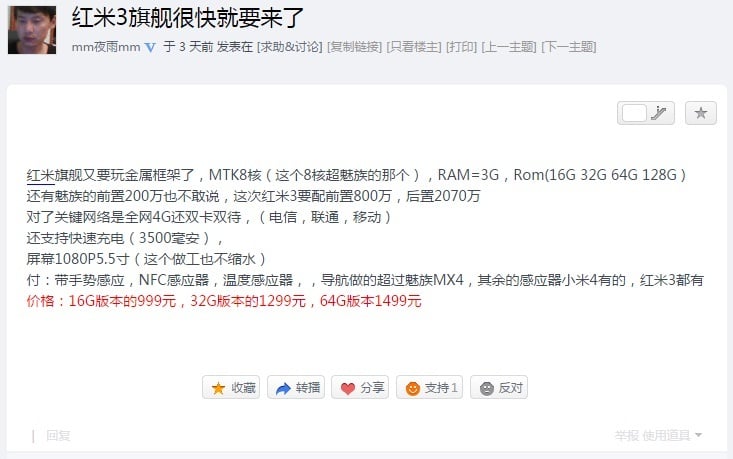Open username mm夜雨mm profile
Screen dimensions: 733x459
point(106,47)
